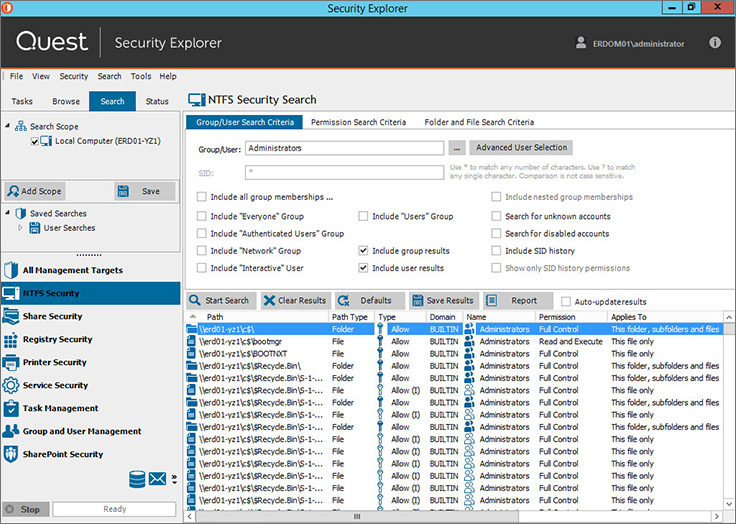Click the database icon in the sidebar footer
This screenshot has height=524, width=736.
pos(137,479)
